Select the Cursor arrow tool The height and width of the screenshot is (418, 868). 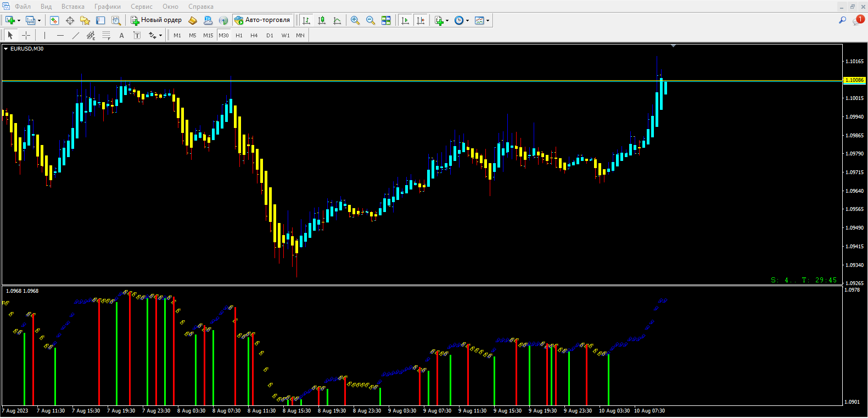pos(10,35)
